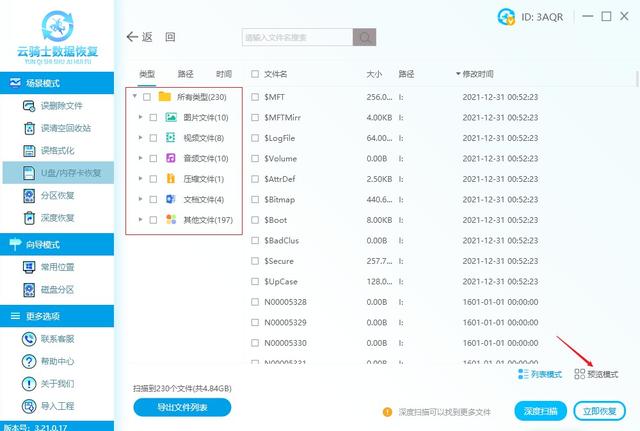
Task: Sort by the 大小 column header
Action: (x=374, y=74)
